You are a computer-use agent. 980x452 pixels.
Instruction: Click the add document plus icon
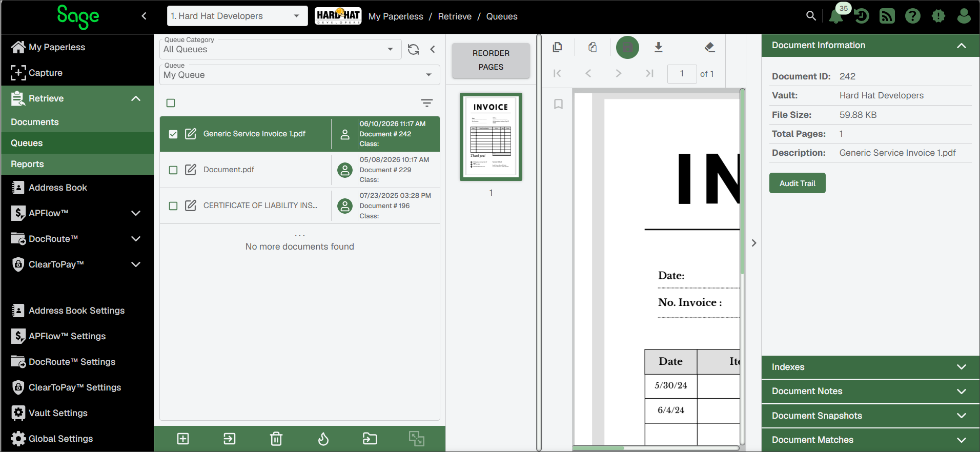coord(183,439)
